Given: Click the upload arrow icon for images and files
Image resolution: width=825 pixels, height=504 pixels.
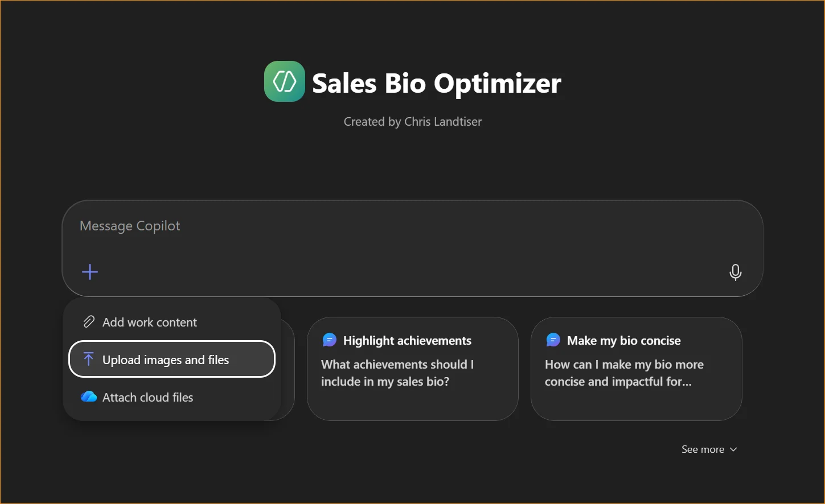Looking at the screenshot, I should (x=88, y=359).
